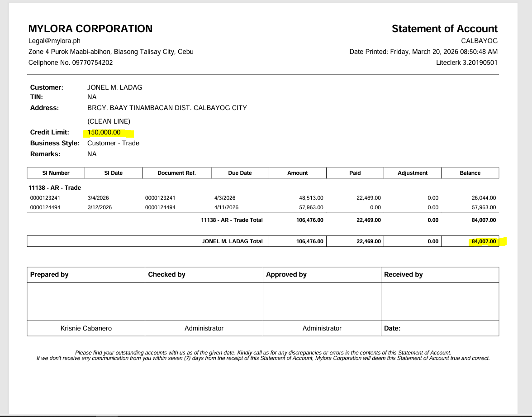The height and width of the screenshot is (417, 532).
Task: Select SI number 0000123241 in first column
Action: coord(44,198)
